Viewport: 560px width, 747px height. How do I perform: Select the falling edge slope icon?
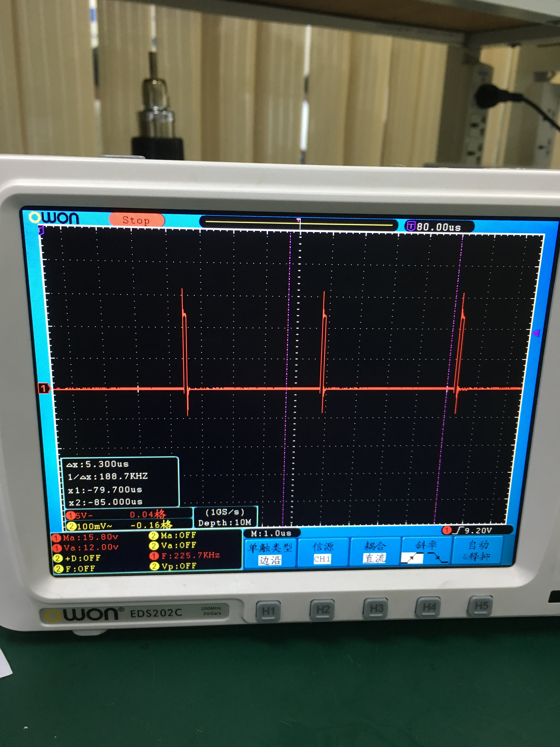click(438, 557)
